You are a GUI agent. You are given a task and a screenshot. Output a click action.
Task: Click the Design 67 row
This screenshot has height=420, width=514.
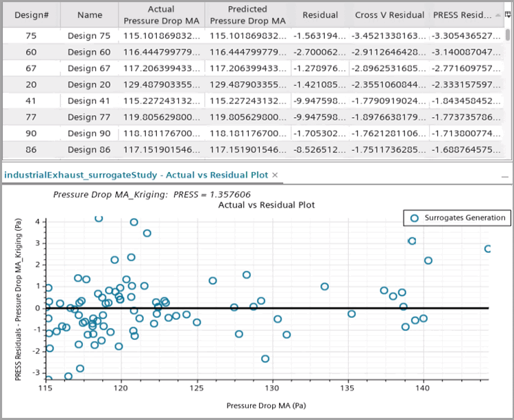[x=89, y=69]
